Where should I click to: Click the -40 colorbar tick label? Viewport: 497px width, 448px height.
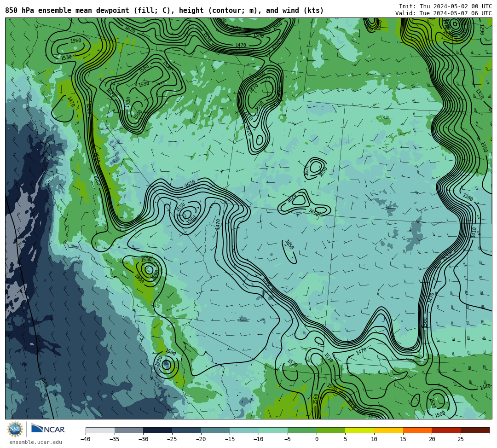tap(85, 439)
